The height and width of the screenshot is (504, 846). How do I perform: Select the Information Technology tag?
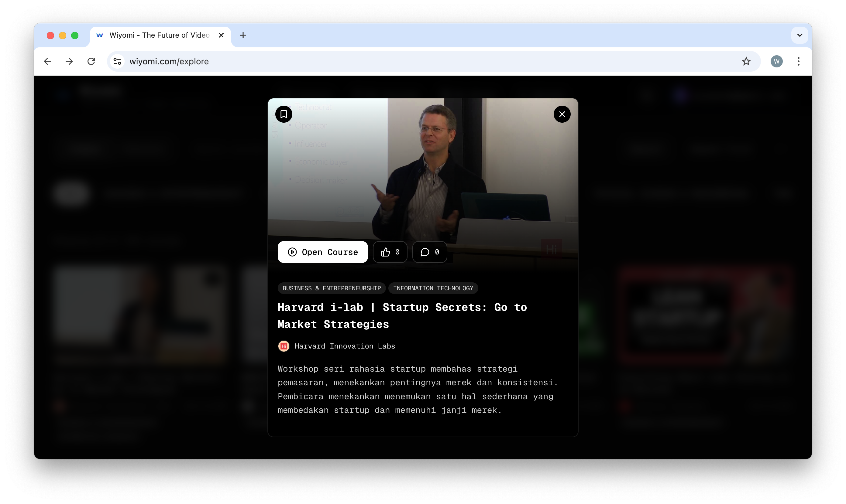pyautogui.click(x=433, y=288)
